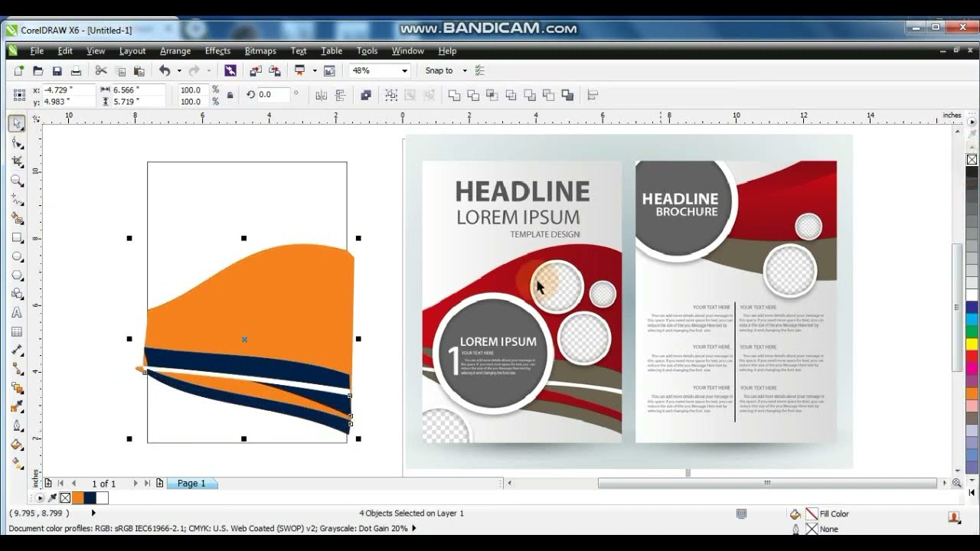Open the Edit menu
Screen dimensions: 980x551
click(x=65, y=51)
